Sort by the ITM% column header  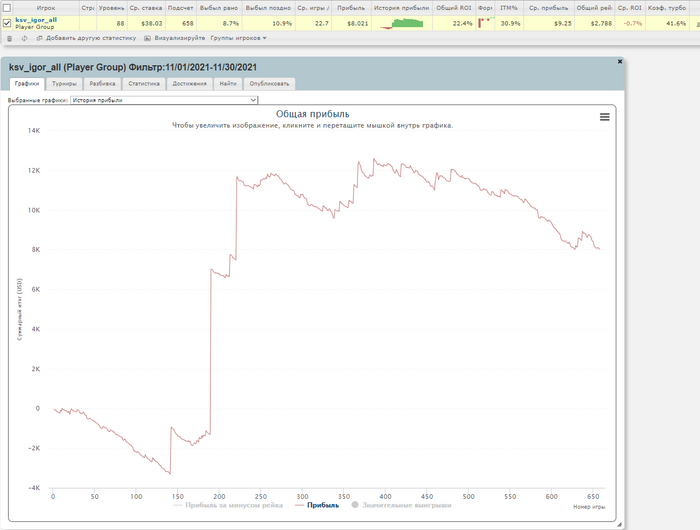pos(508,8)
